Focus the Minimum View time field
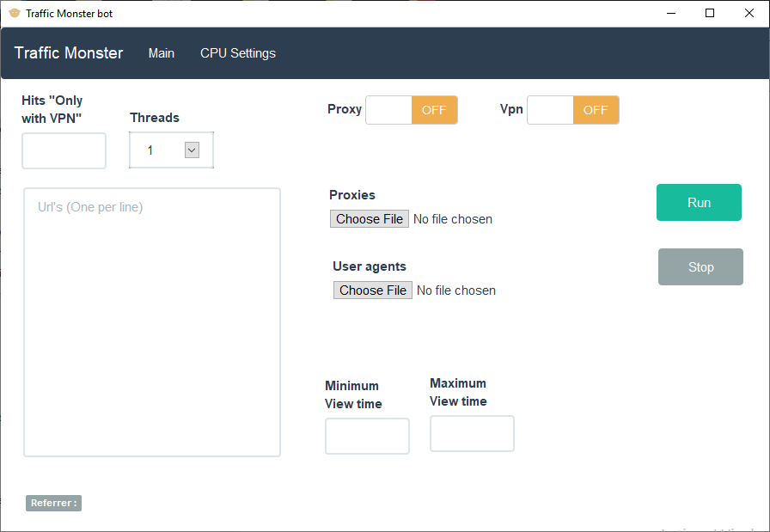 click(x=367, y=437)
